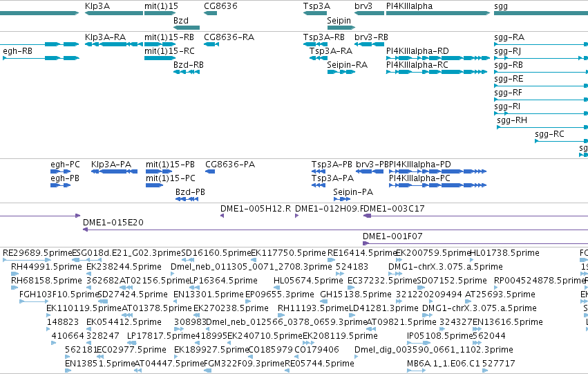The image size is (588, 374).
Task: Click transcript Tsp3A-RB
Action: [x=315, y=44]
